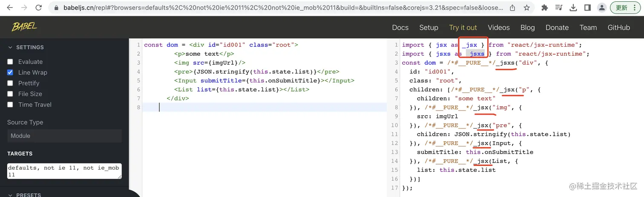Click the class: "root" output line

[436, 80]
